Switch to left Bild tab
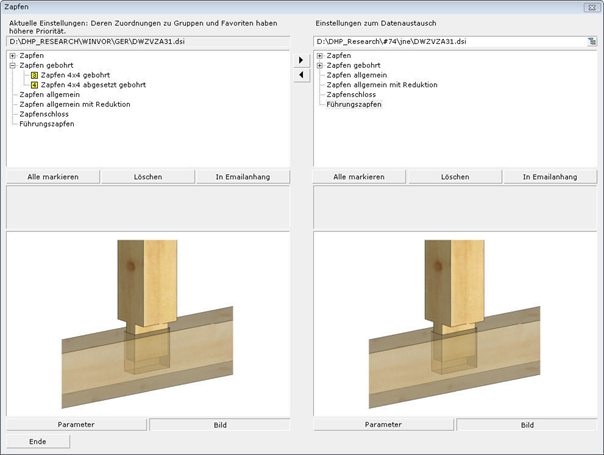 click(x=219, y=424)
